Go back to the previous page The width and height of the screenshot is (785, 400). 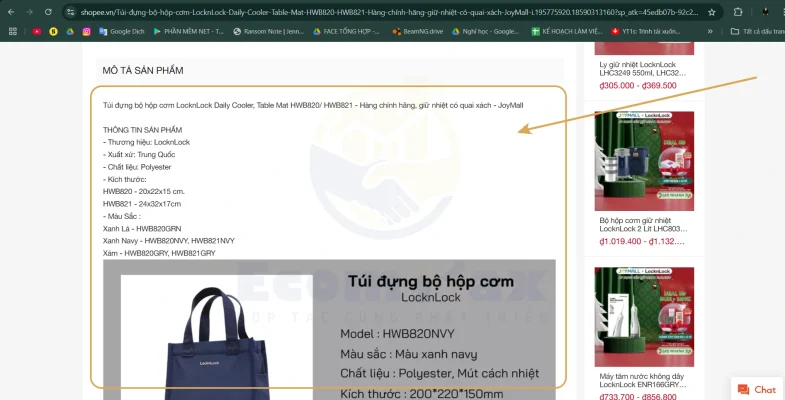pyautogui.click(x=11, y=12)
